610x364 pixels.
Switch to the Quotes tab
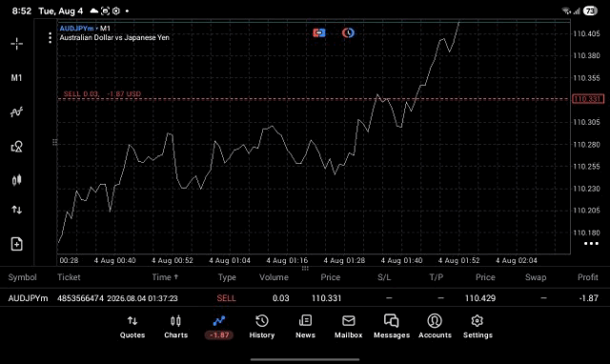[132, 327]
